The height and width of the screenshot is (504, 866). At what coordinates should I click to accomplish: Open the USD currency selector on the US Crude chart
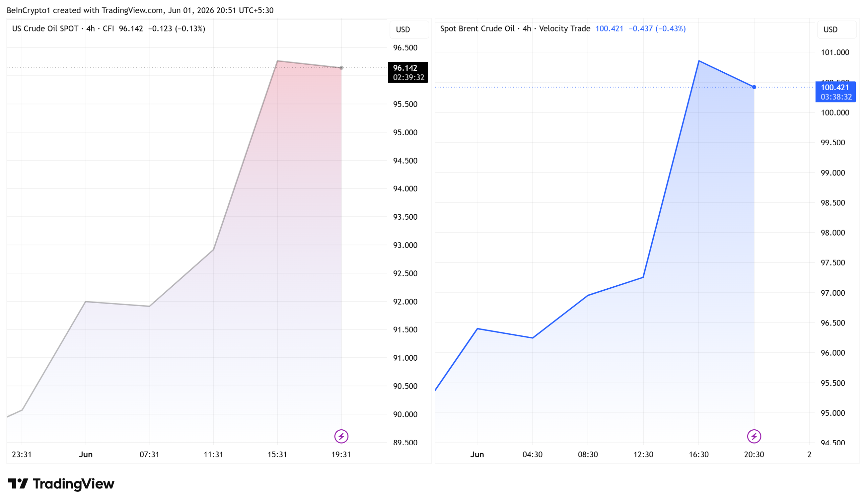click(409, 29)
